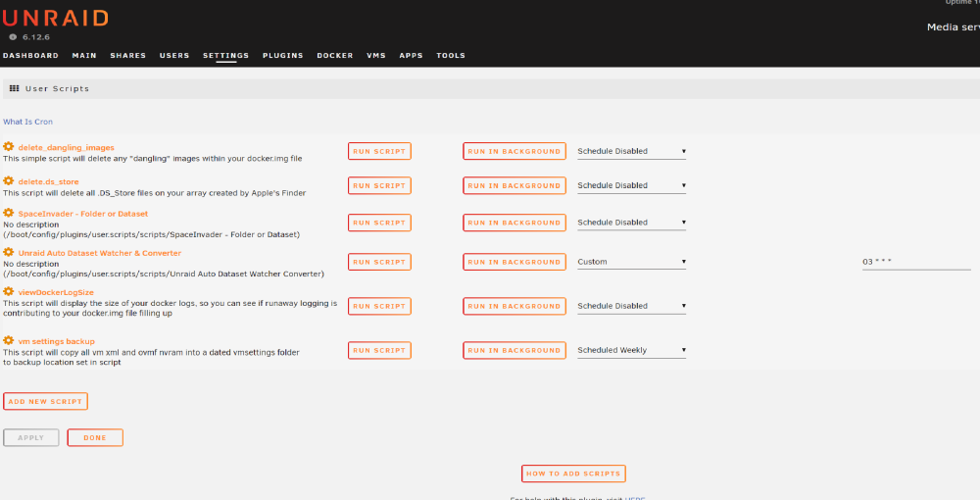This screenshot has height=500, width=980.
Task: Open the Apps tab
Action: coord(412,56)
